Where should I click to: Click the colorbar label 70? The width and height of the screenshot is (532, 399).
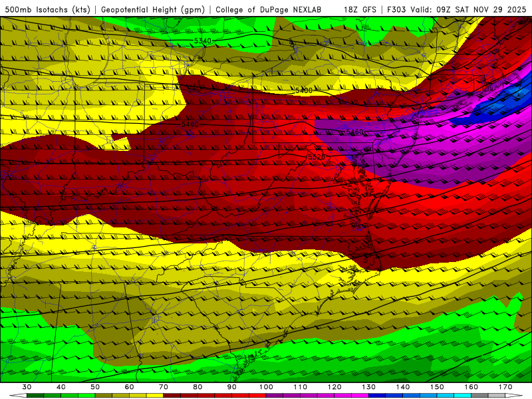(x=164, y=387)
